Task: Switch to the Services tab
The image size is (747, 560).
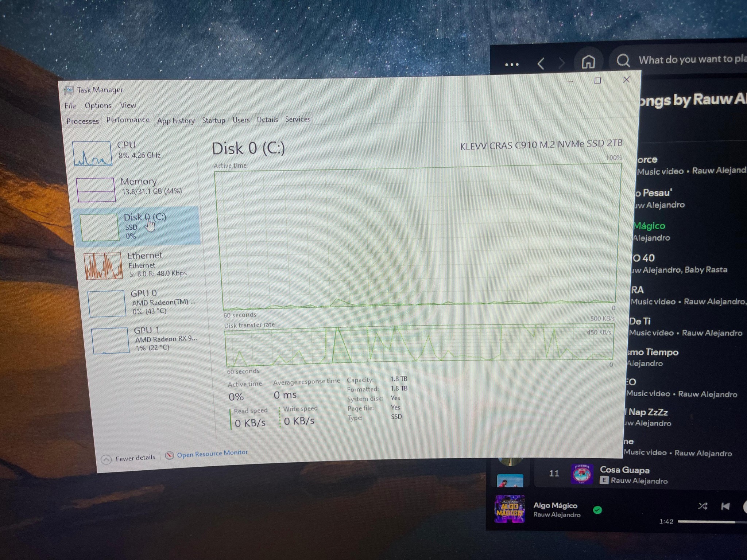Action: tap(298, 119)
